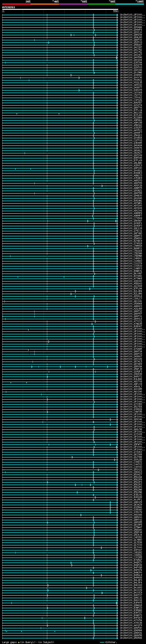Select label UniRef100_Q9SNZ1
The image size is (146, 644).
[x=131, y=191]
